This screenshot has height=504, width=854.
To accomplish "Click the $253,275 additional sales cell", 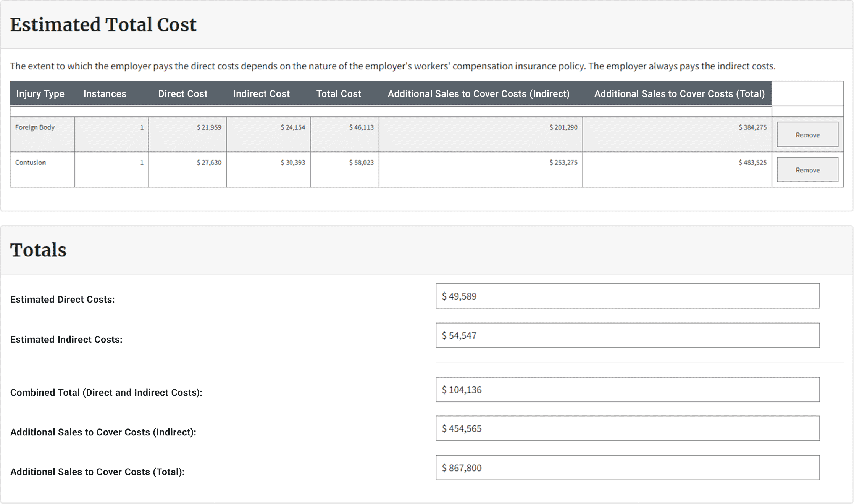I will pos(481,169).
